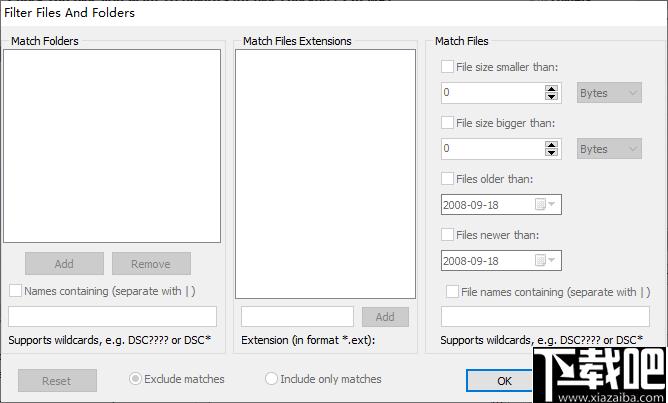Check folder Names containing option

pos(15,291)
